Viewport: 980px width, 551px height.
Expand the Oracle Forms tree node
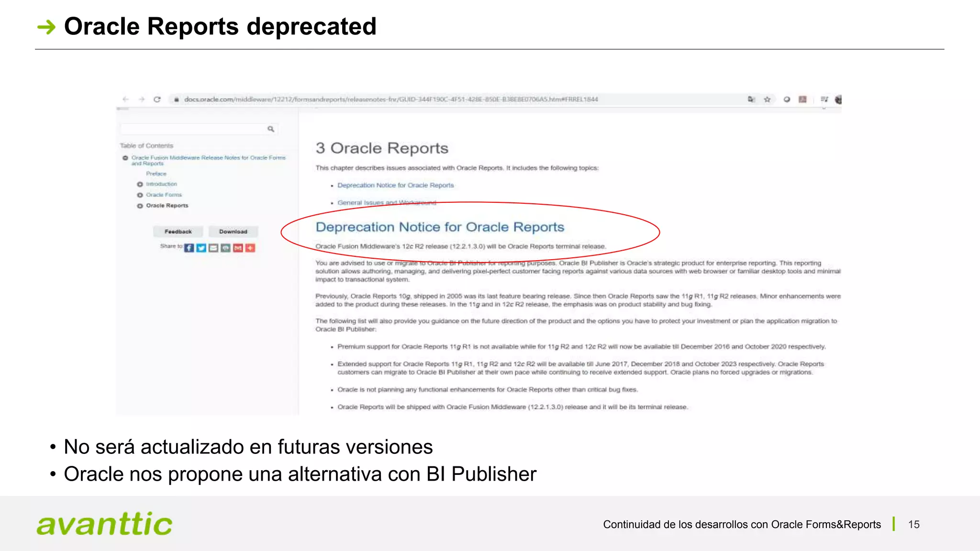pyautogui.click(x=140, y=195)
